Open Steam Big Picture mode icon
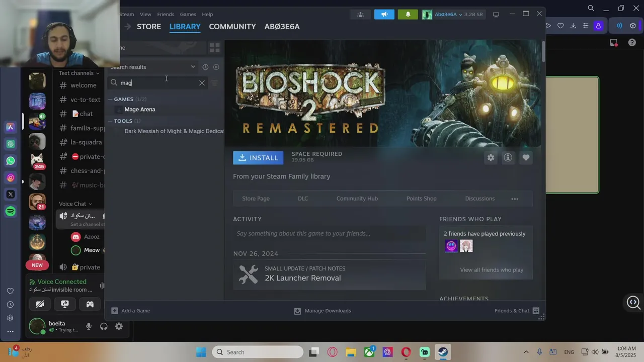The height and width of the screenshot is (362, 644). [496, 15]
